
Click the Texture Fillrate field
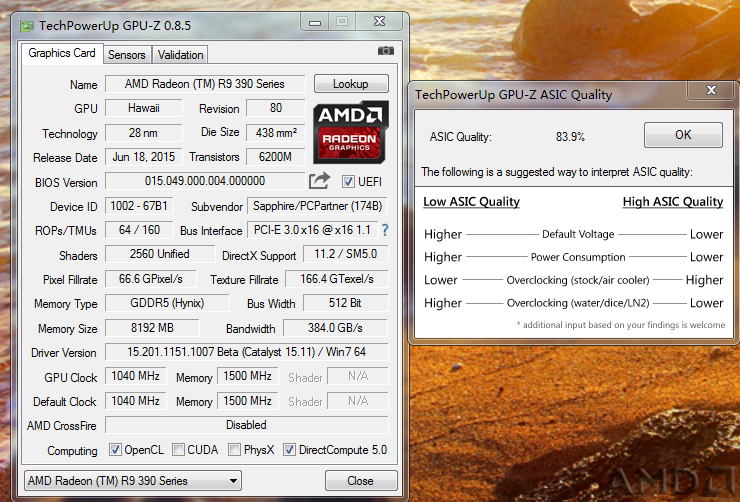point(336,279)
